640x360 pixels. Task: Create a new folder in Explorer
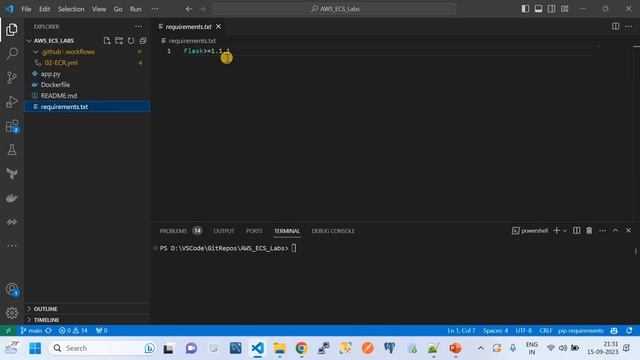[119, 40]
